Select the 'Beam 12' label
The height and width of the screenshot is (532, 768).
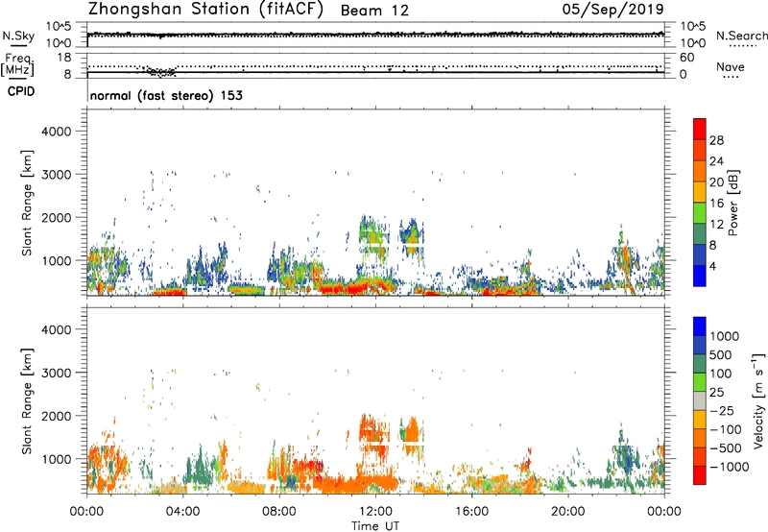pos(374,11)
